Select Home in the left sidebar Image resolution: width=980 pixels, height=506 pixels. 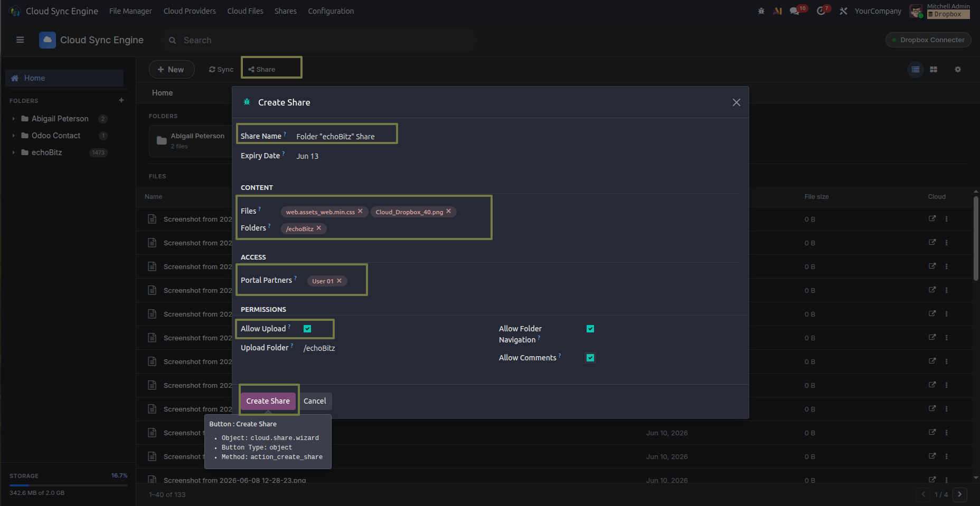tap(64, 78)
